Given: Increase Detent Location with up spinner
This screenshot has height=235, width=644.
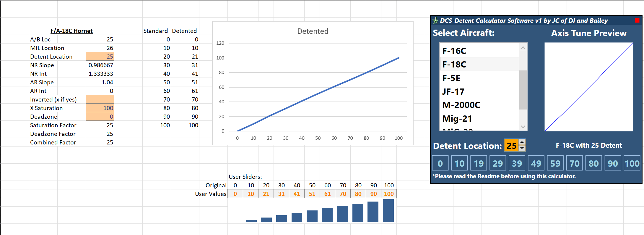Looking at the screenshot, I should click(522, 142).
